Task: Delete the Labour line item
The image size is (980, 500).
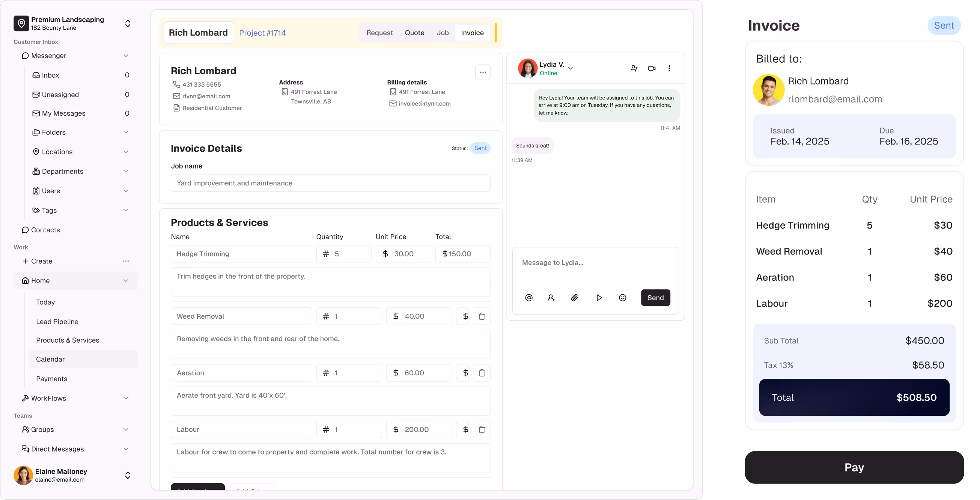Action: click(482, 429)
